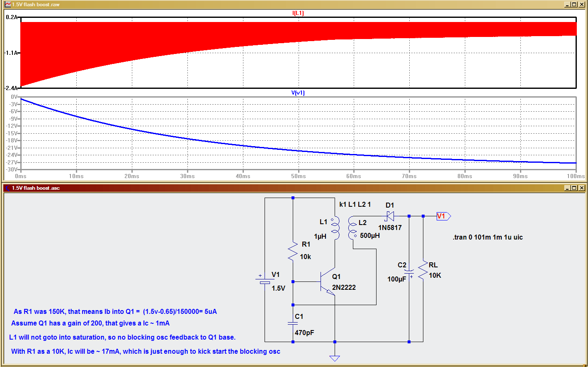Click the comment 'Assume Q1 has a gain of 200'

90,323
